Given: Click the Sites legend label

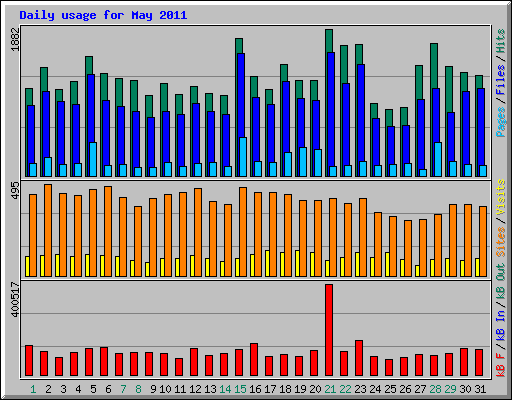Looking at the screenshot, I should pyautogui.click(x=501, y=242).
